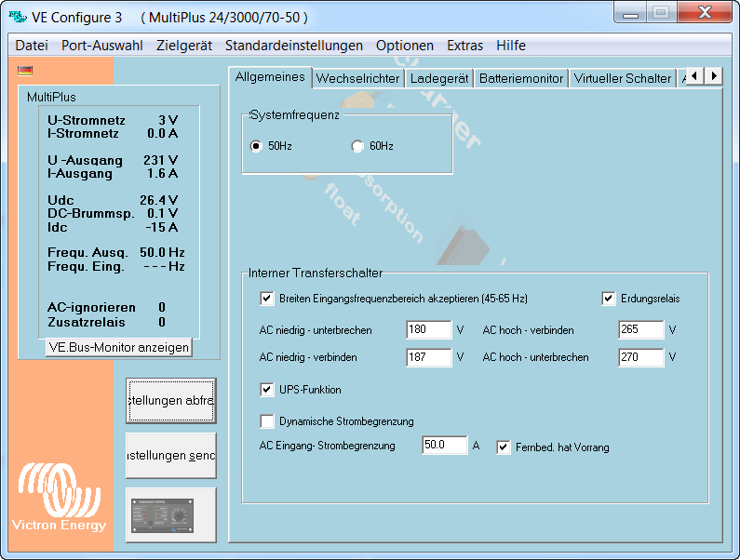This screenshot has height=560, width=740.
Task: Open the Port-Auswahl menu
Action: point(102,46)
